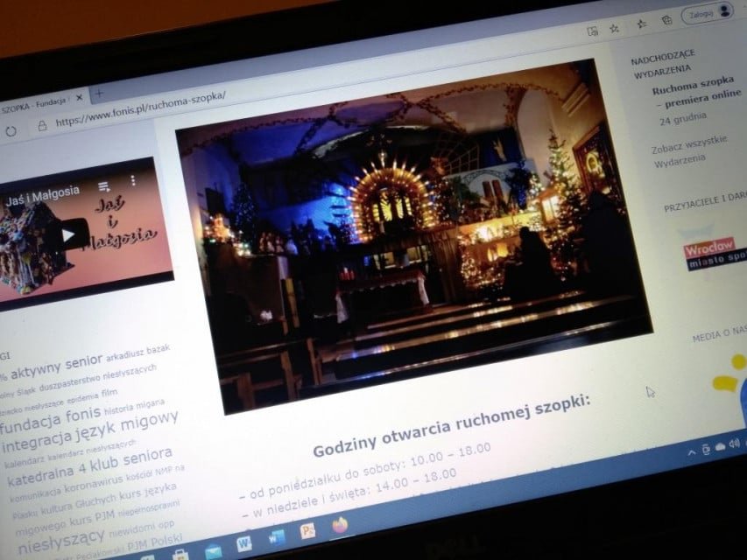This screenshot has height=560, width=747.
Task: Click the Zaloguj sign-in button
Action: pos(708,13)
